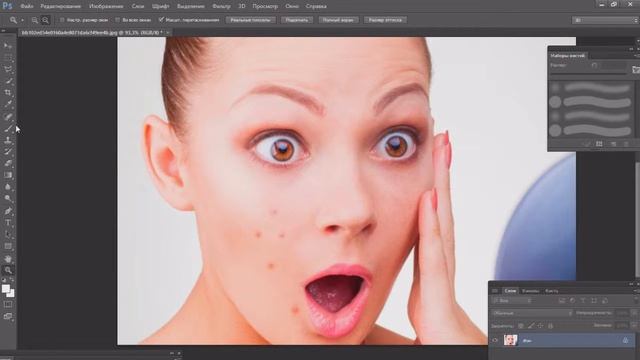Viewport: 640px width, 360px height.
Task: Click the 'Реальные пикселы' button
Action: click(x=251, y=20)
